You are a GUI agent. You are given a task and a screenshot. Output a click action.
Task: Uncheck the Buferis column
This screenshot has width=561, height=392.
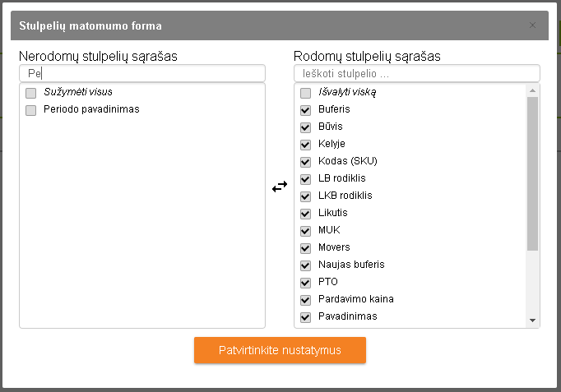click(x=306, y=110)
